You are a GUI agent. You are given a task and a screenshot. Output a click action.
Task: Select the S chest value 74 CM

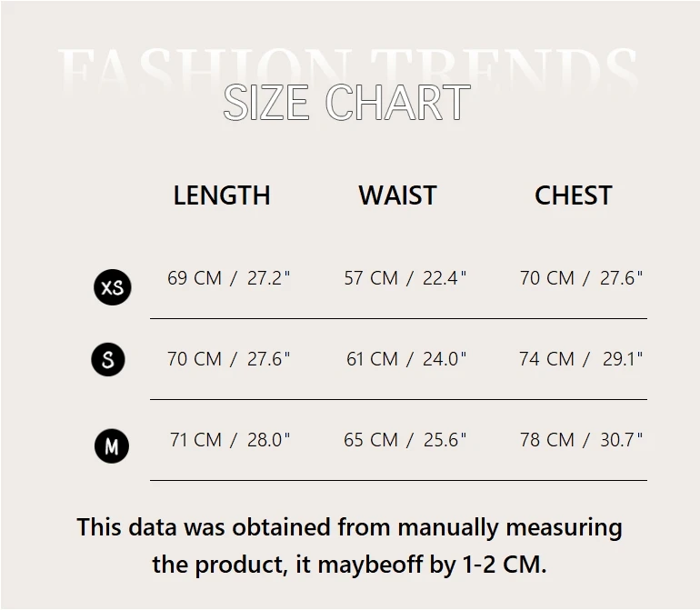pos(547,359)
